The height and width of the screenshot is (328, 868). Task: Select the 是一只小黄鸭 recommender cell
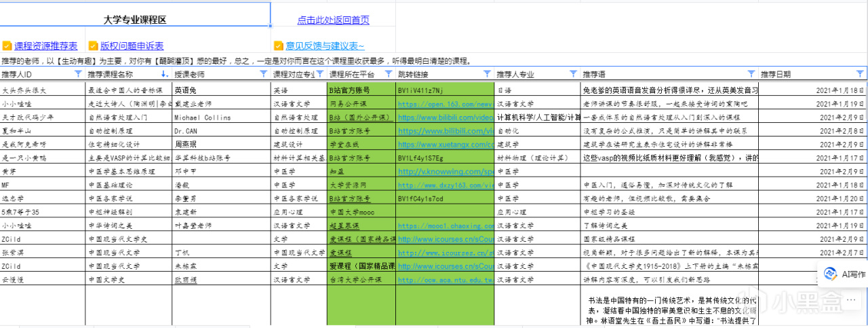pos(43,158)
